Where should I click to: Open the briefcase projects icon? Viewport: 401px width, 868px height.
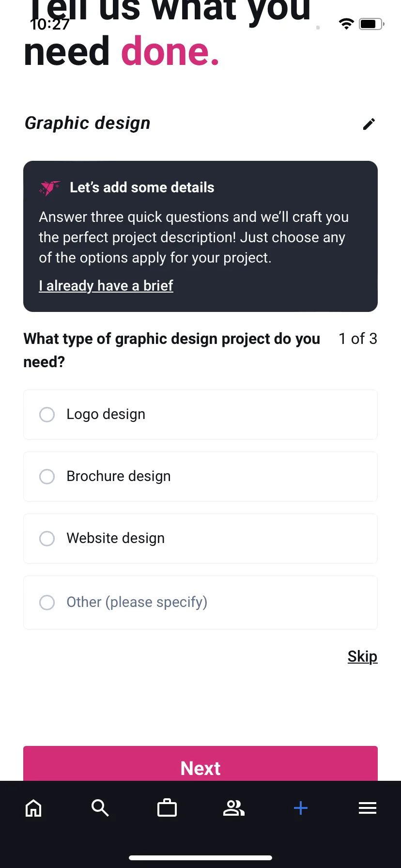(x=167, y=808)
